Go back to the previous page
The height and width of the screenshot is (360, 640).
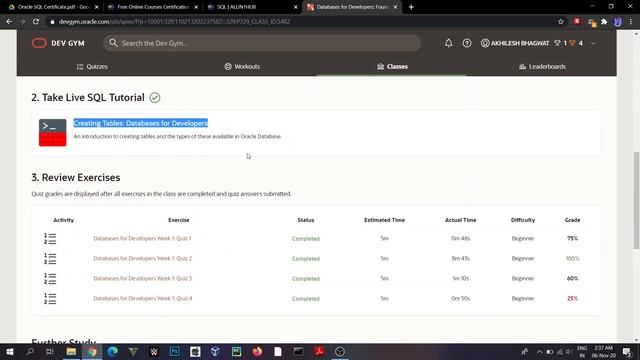(x=9, y=22)
